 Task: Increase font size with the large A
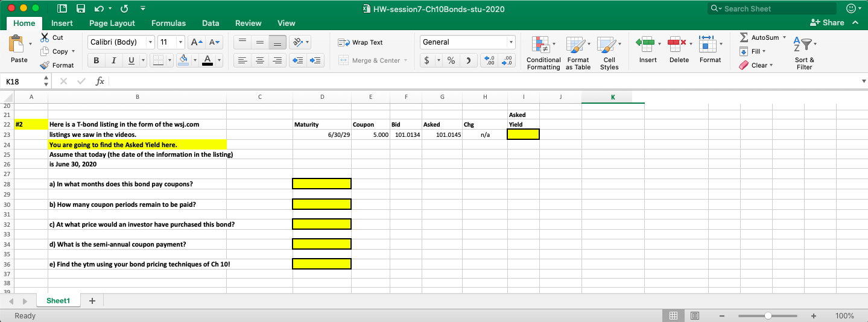click(x=196, y=42)
